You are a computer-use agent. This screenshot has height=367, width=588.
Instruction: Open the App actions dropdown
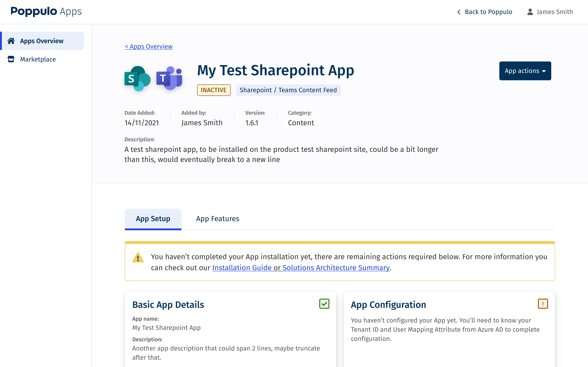525,71
